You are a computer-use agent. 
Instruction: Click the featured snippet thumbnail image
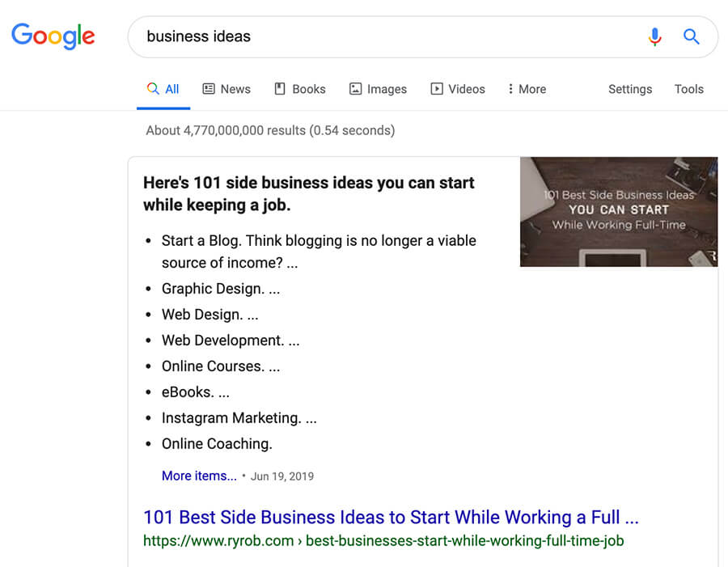[x=618, y=212]
